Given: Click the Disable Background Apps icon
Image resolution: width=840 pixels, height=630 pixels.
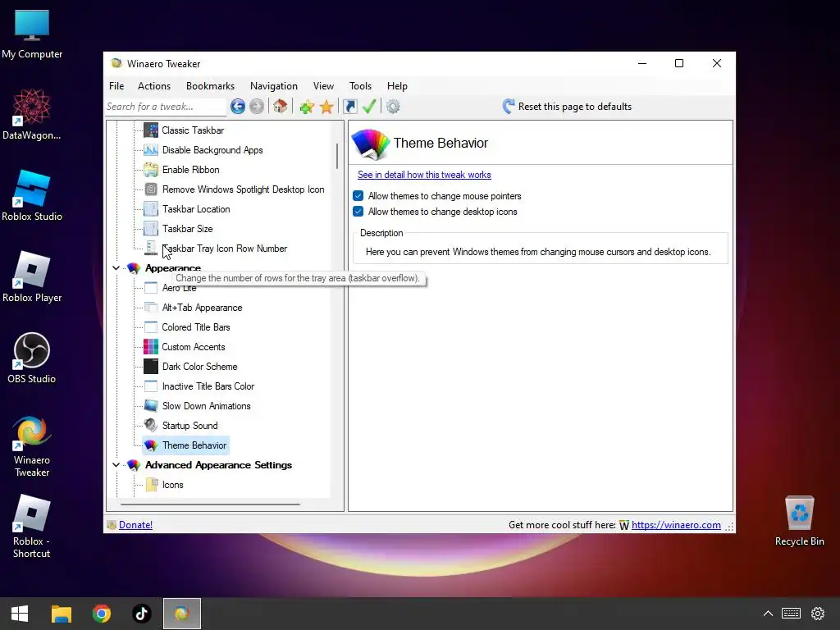Looking at the screenshot, I should 151,150.
